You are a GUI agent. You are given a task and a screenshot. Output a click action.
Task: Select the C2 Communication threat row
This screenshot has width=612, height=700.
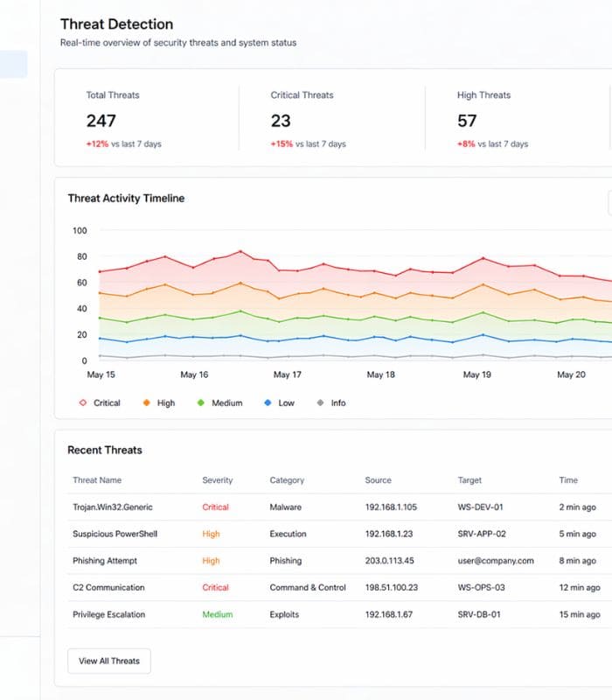point(108,588)
